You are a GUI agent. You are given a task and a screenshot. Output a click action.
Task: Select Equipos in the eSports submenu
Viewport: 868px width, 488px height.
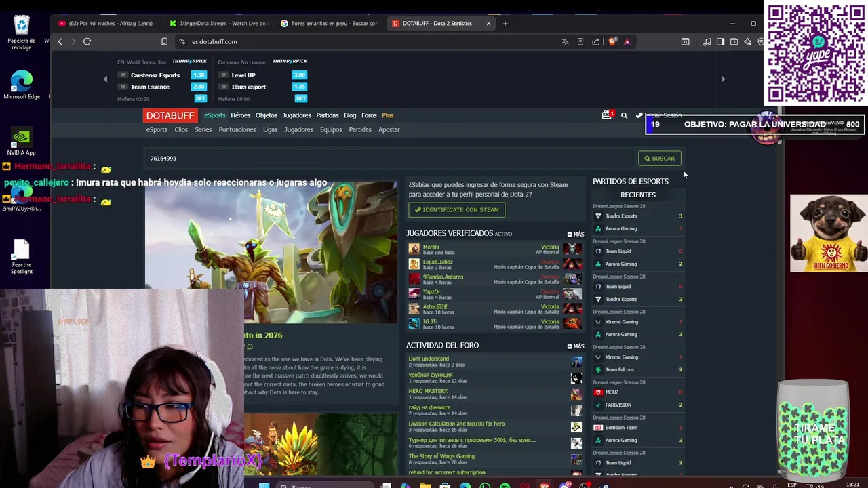click(331, 129)
